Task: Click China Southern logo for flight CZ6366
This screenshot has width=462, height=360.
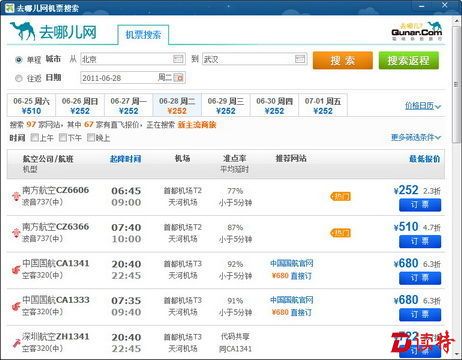Action: point(16,233)
